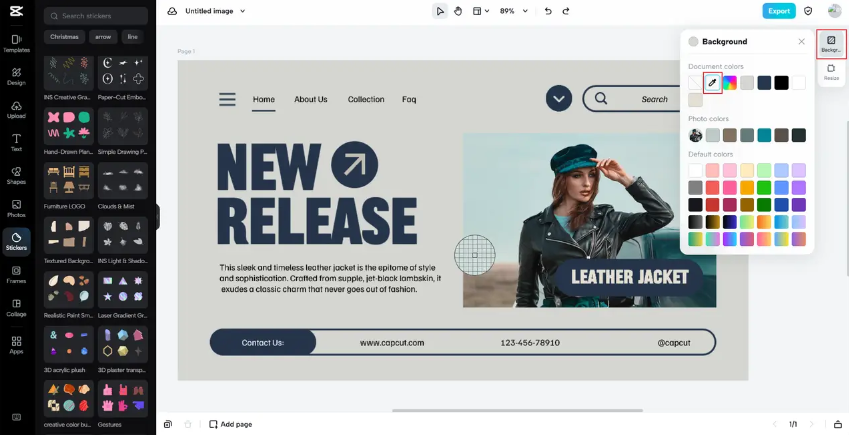The image size is (849, 435).
Task: Click the CapCut logo icon
Action: coord(16,11)
